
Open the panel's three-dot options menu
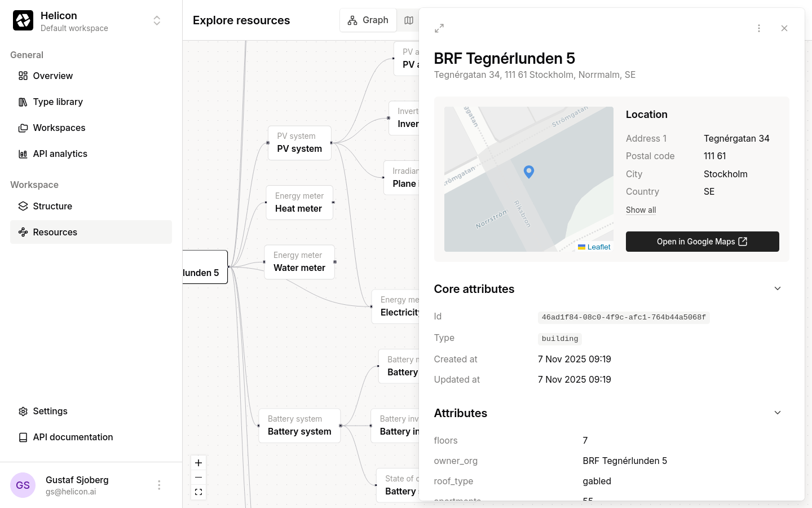click(759, 28)
